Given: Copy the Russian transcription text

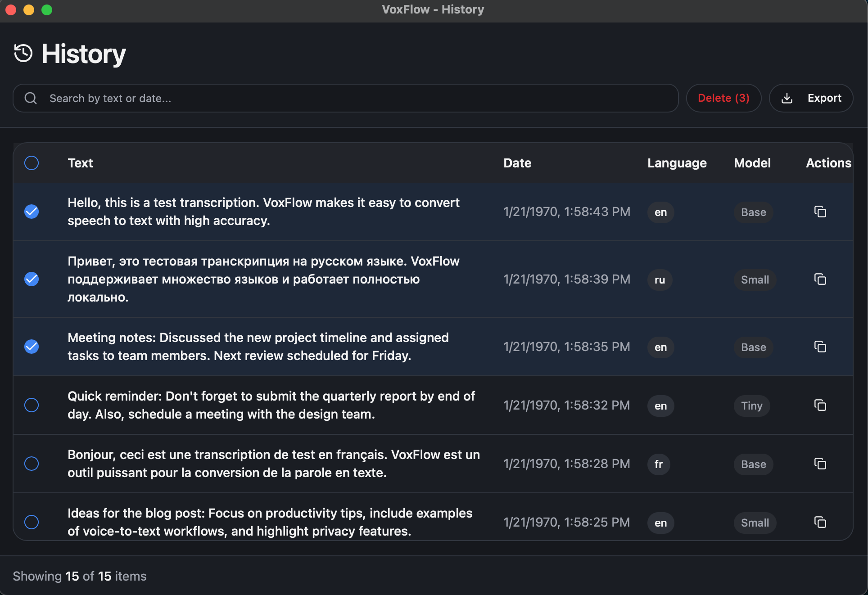Looking at the screenshot, I should pyautogui.click(x=820, y=279).
